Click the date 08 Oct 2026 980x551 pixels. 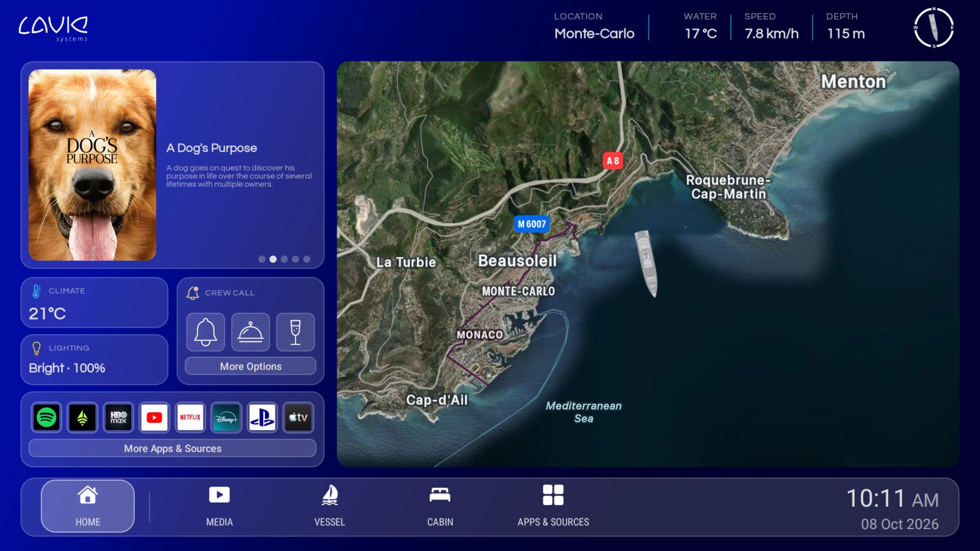(x=900, y=524)
